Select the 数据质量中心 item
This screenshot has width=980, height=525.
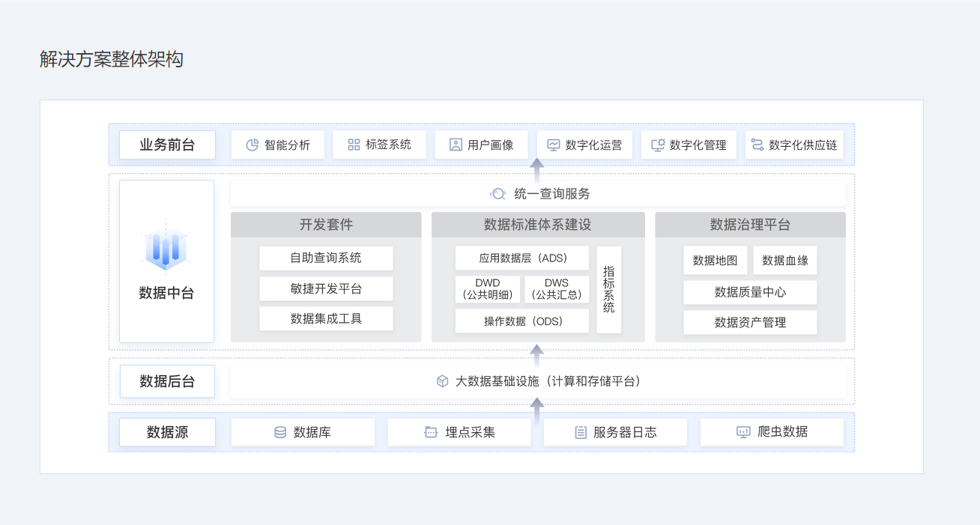click(749, 292)
